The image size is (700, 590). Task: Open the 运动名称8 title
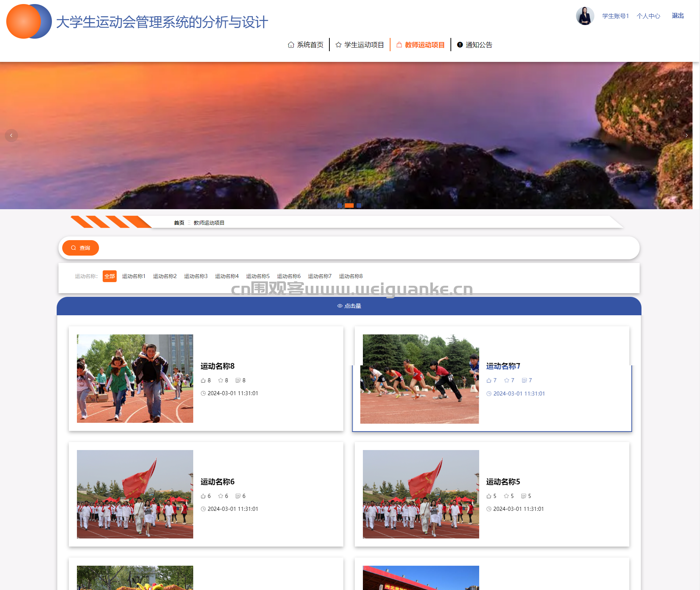pos(218,366)
